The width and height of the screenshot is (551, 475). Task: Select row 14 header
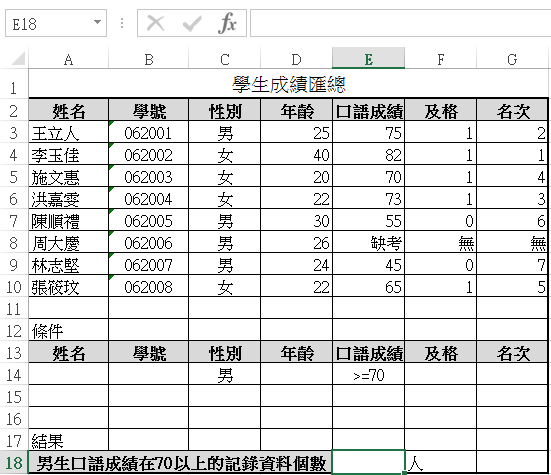click(x=13, y=374)
